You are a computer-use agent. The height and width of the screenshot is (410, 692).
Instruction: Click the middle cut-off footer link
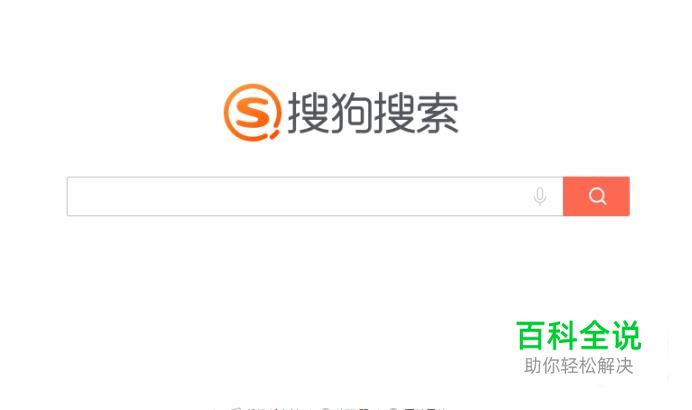point(345,408)
